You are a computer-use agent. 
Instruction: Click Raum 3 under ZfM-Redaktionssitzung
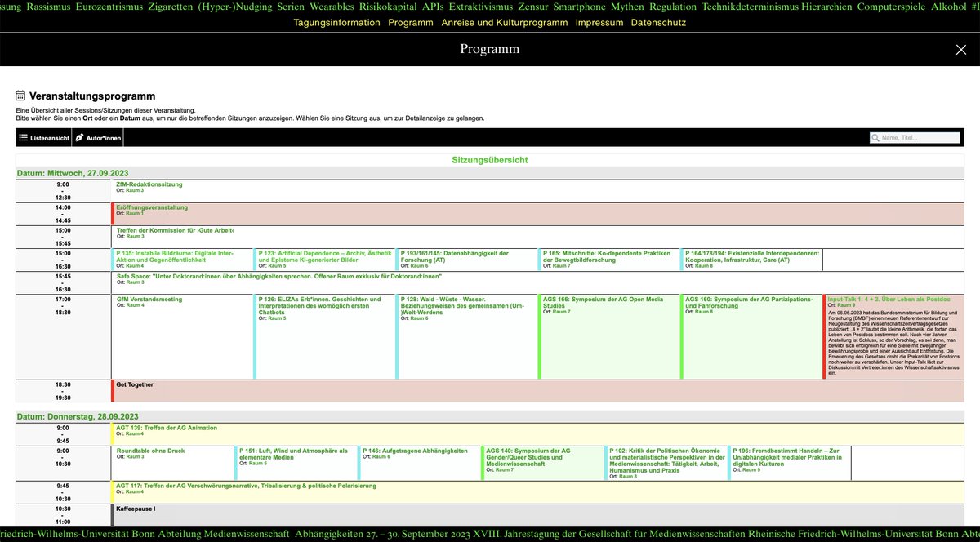click(x=135, y=190)
